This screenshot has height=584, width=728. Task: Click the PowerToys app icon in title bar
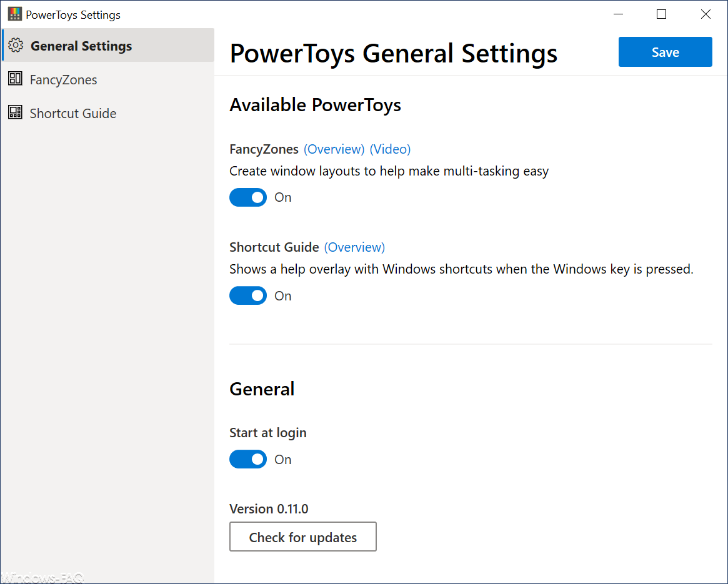click(15, 14)
